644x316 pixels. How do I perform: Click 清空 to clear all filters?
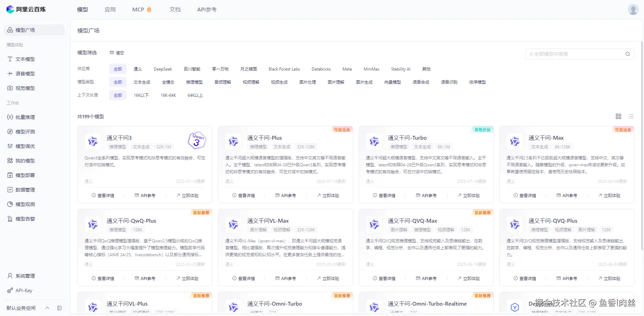119,53
